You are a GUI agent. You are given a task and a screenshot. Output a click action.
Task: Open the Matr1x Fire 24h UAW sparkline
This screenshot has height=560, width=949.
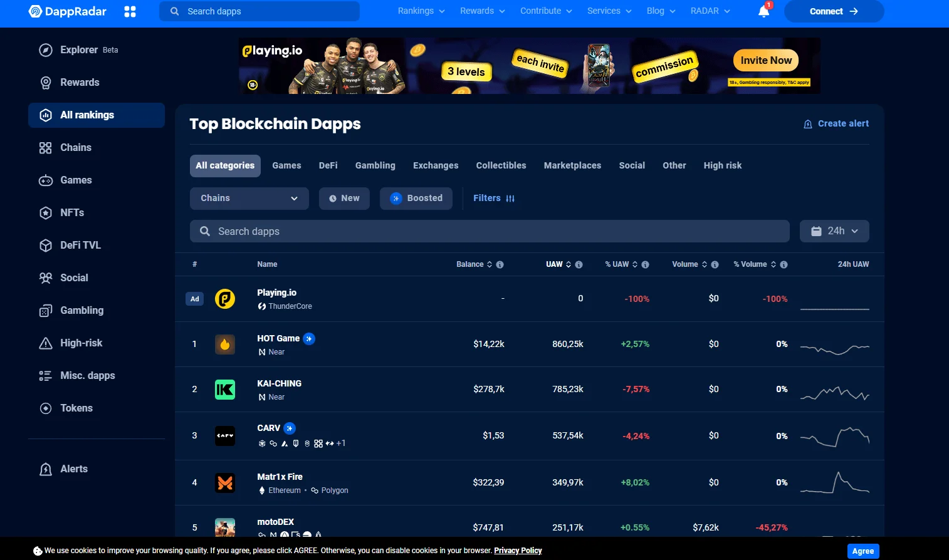point(835,482)
